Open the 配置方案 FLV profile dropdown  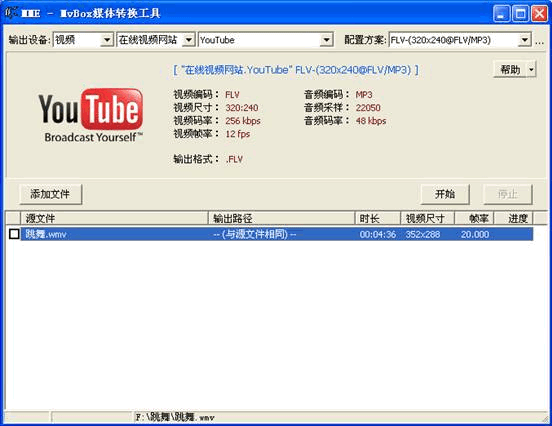click(524, 40)
